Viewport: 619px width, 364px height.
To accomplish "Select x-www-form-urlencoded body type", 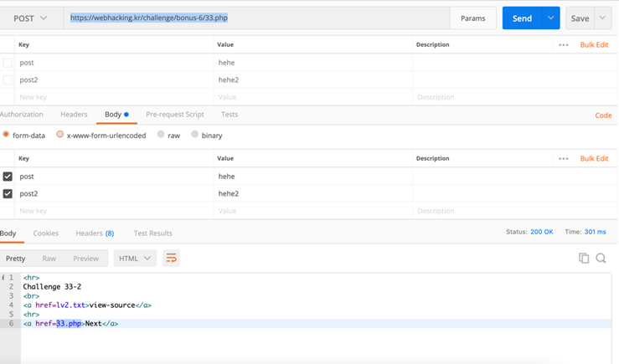I will coord(59,135).
